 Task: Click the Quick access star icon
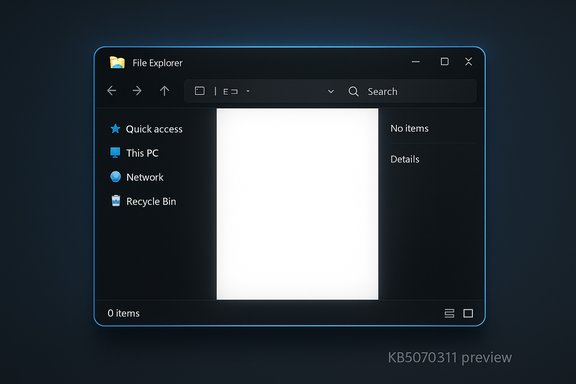115,129
